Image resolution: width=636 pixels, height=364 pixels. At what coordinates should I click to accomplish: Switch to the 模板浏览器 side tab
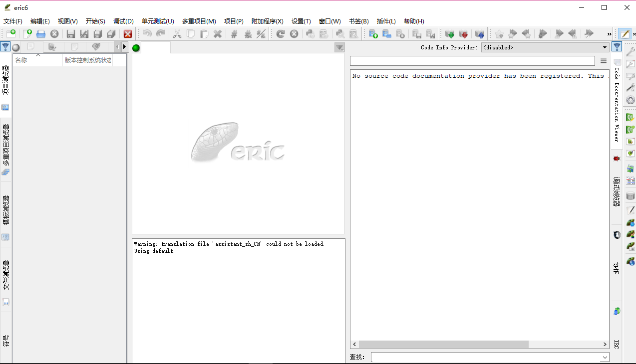tap(6, 214)
